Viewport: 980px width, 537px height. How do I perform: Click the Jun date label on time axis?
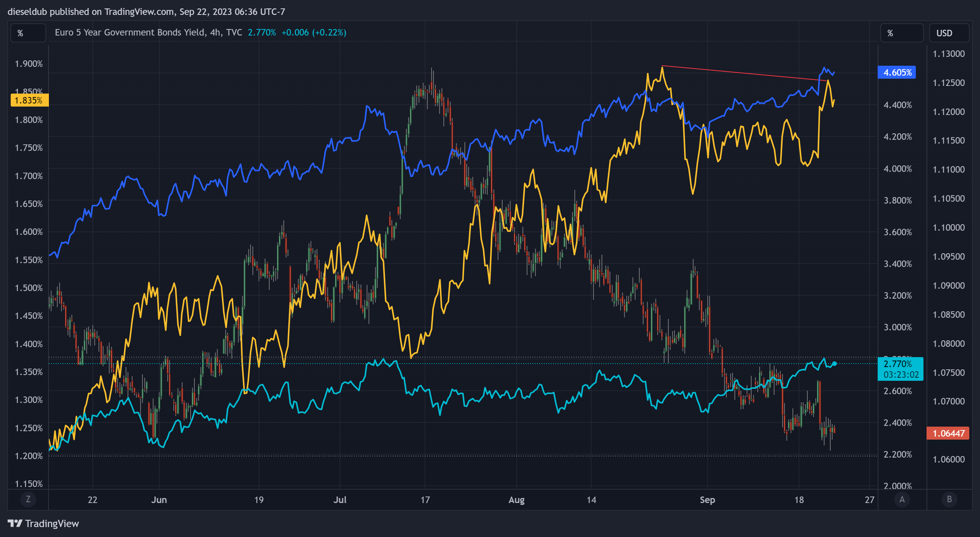pyautogui.click(x=159, y=500)
